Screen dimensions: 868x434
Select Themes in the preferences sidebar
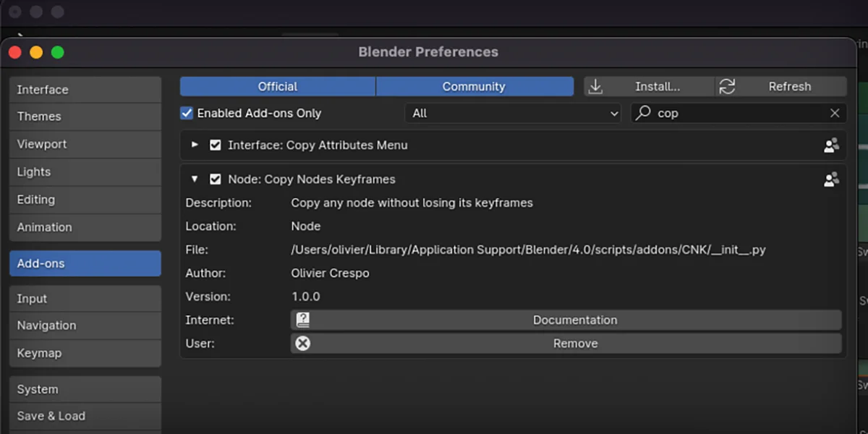[39, 116]
